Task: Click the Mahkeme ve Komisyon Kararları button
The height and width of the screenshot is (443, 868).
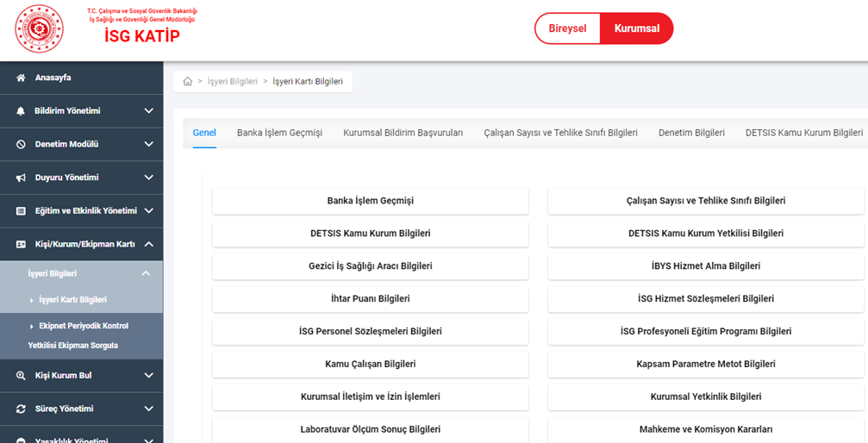Action: tap(705, 429)
